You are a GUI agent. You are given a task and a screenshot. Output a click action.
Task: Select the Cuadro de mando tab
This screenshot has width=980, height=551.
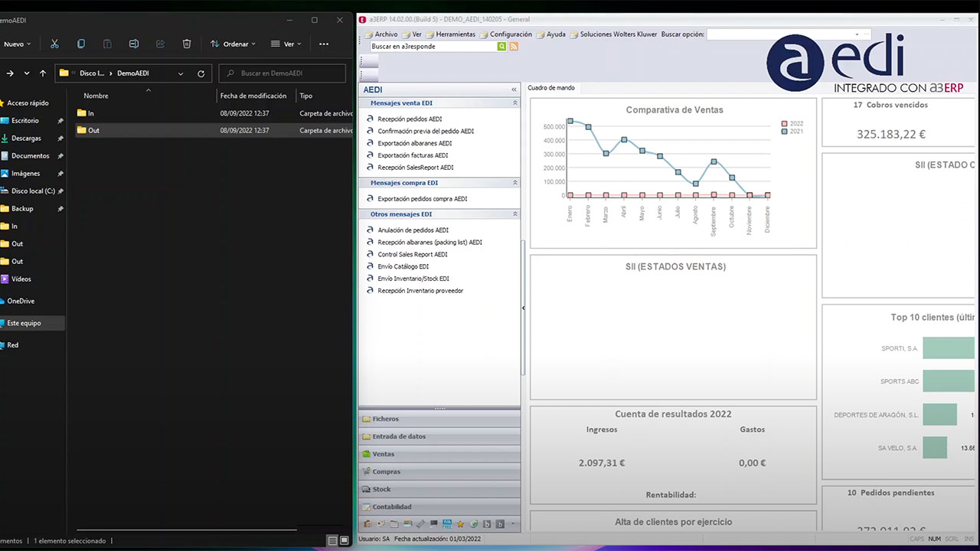[551, 88]
